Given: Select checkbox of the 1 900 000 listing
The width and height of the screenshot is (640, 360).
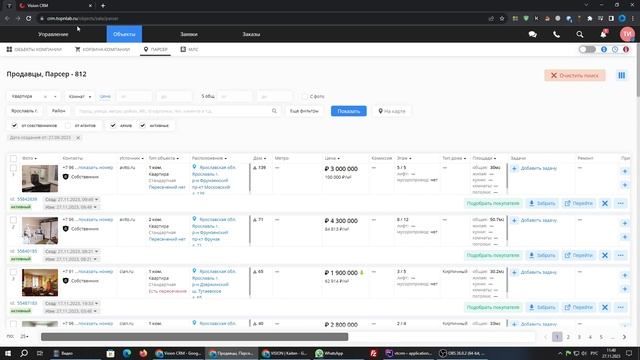Looking at the screenshot, I should tap(13, 272).
